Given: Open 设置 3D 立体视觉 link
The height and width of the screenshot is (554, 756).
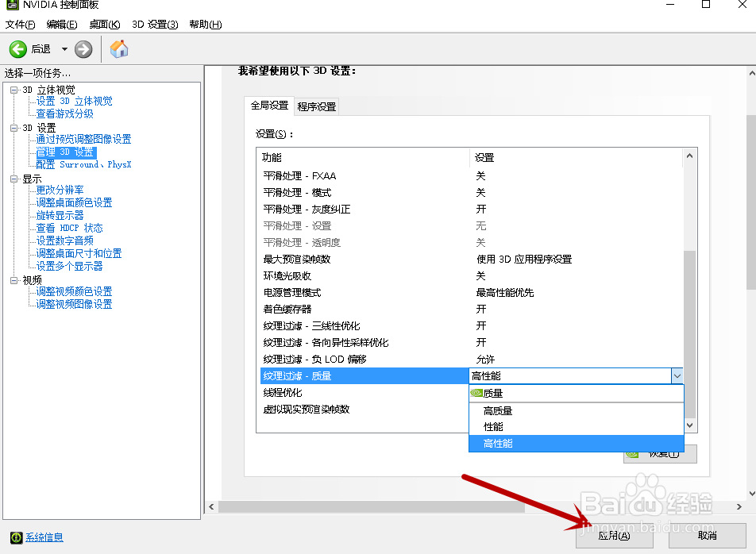Looking at the screenshot, I should (x=75, y=101).
